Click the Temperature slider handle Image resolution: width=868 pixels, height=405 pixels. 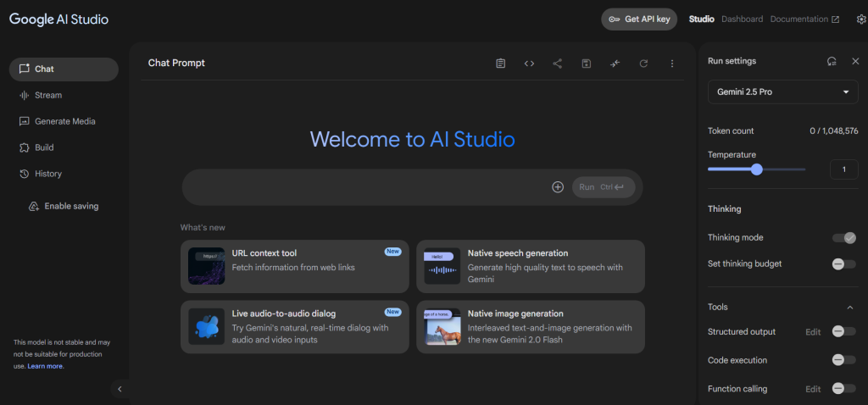757,169
